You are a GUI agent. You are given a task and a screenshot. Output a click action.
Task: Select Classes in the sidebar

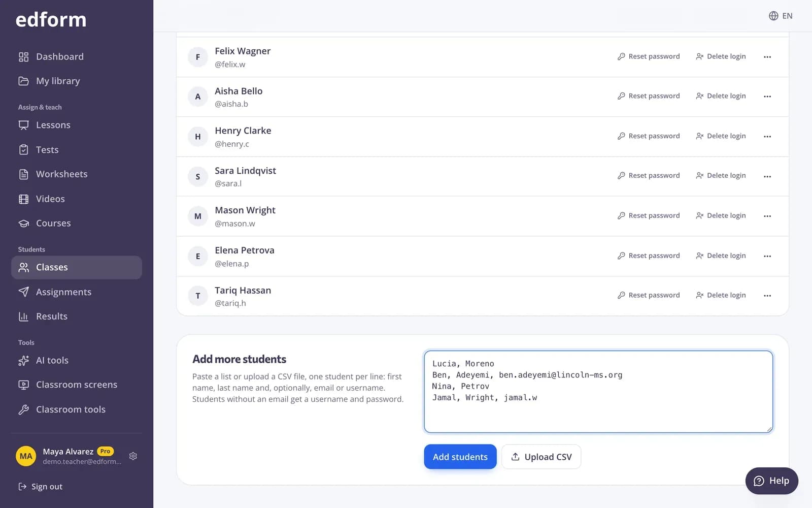(77, 267)
